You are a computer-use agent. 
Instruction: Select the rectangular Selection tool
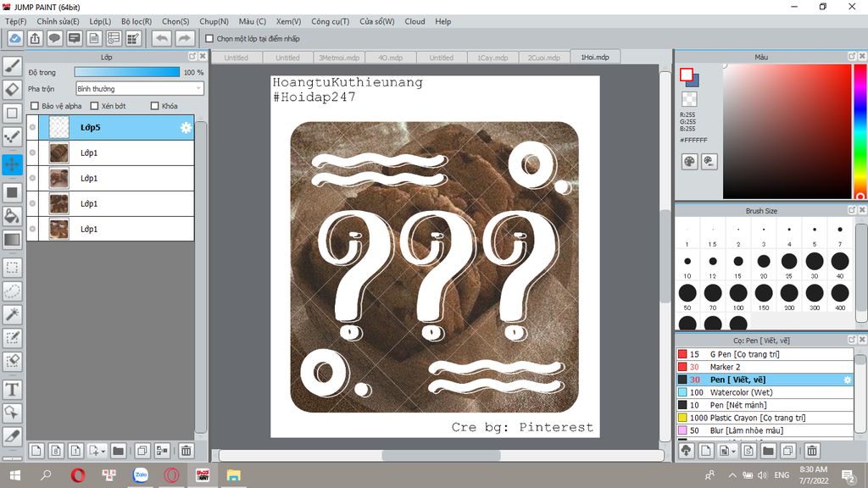[12, 268]
